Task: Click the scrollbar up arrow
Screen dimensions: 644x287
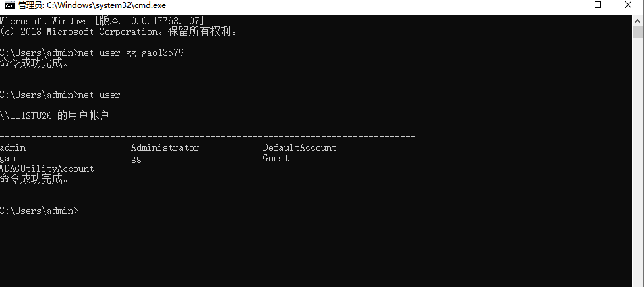Action: (x=638, y=20)
